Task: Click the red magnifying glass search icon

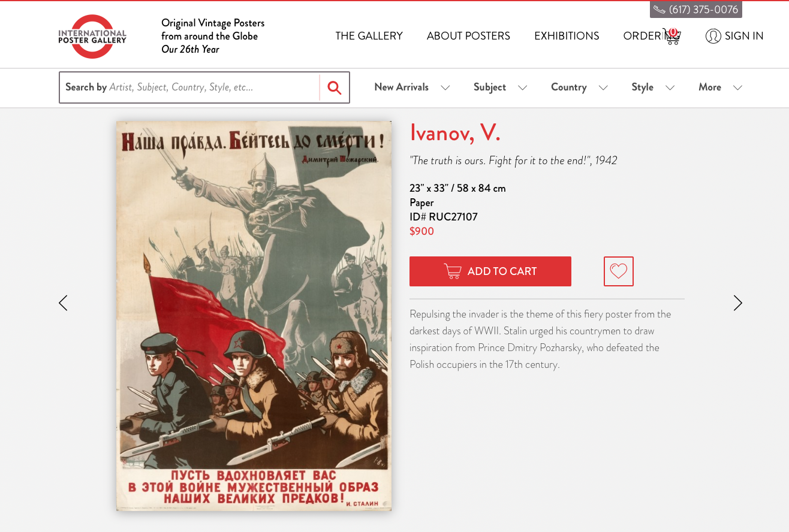Action: tap(335, 88)
